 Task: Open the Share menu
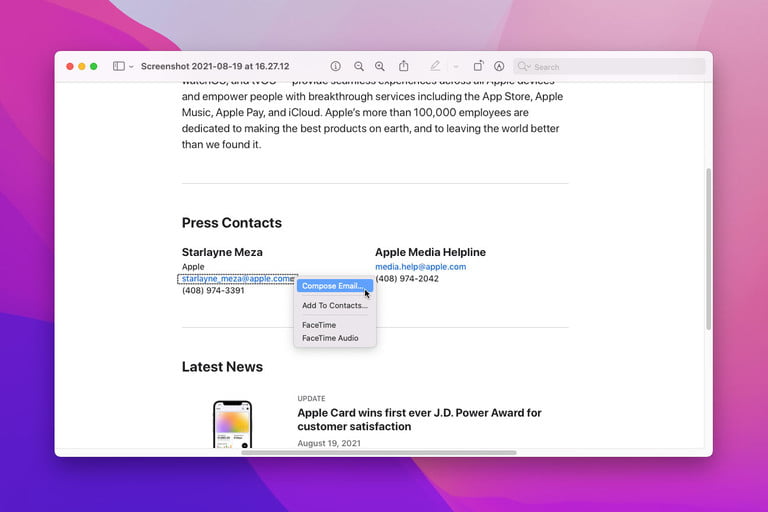[x=404, y=66]
